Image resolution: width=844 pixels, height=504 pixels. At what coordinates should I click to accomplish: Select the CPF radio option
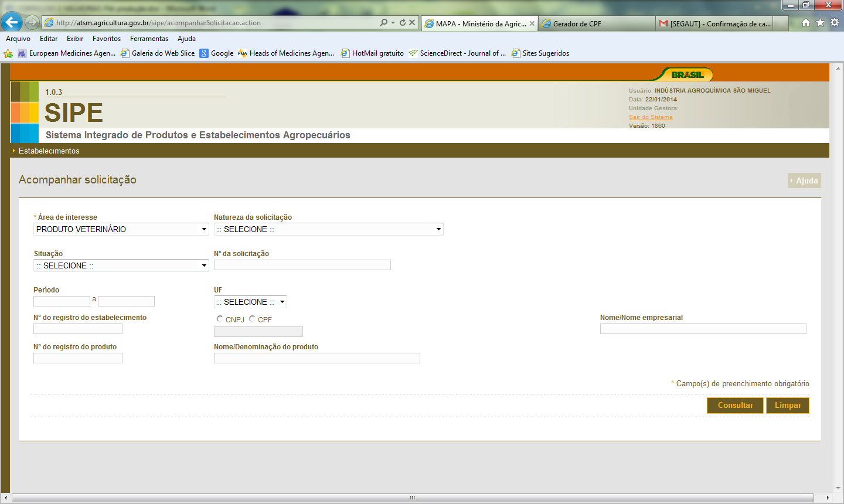[252, 319]
